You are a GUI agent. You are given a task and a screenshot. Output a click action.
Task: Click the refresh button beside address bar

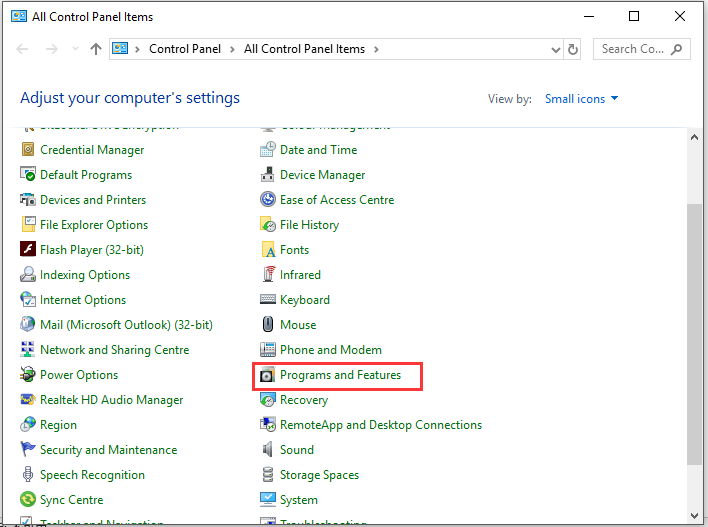coord(573,49)
